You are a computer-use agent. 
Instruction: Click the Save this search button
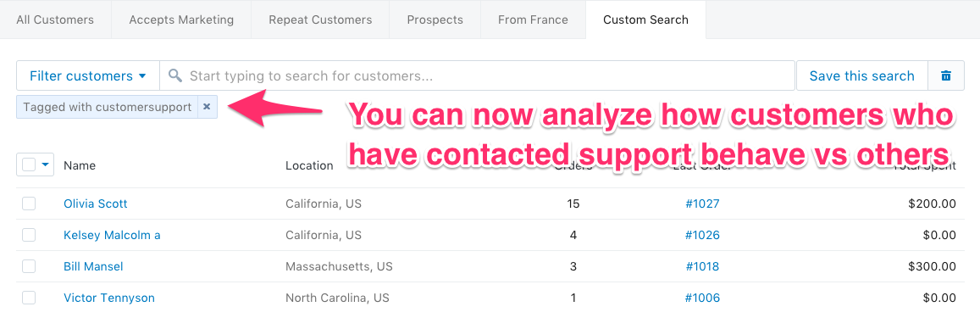click(862, 75)
